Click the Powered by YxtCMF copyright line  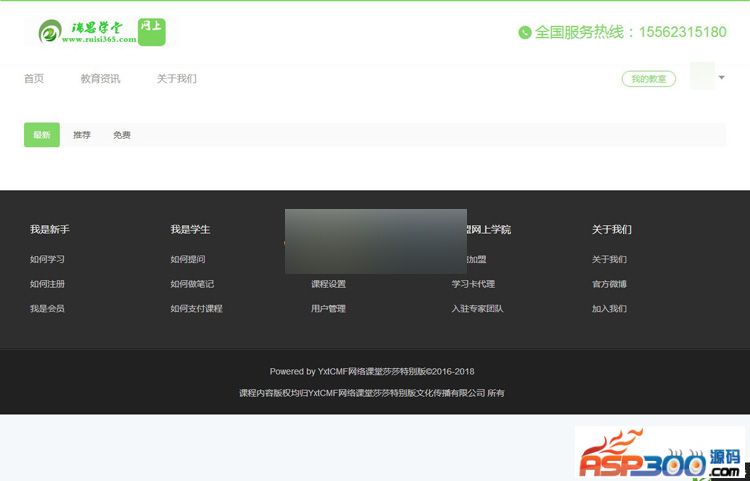372,372
